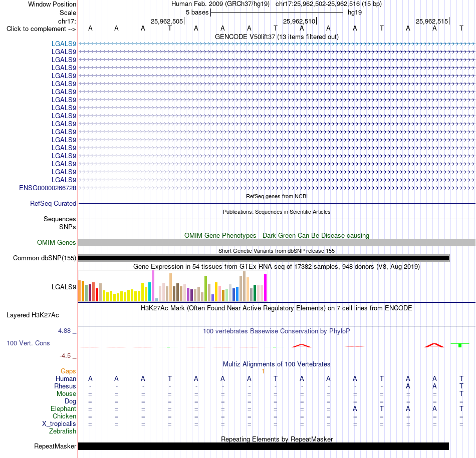Screen dimensions: 476x458
Task: Click the green PhyloP bar at far right
Action: 460,345
